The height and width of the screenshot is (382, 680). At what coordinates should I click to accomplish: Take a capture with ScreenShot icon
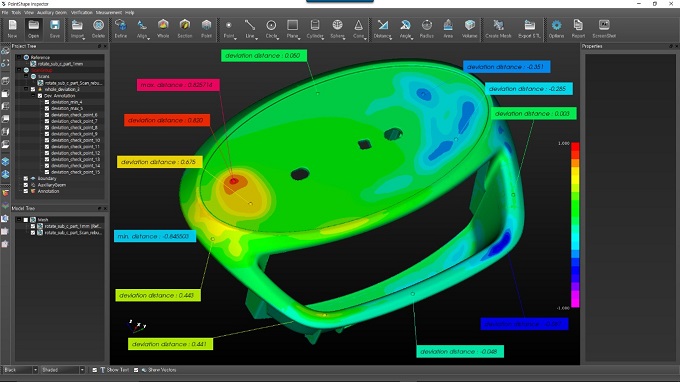pos(604,29)
